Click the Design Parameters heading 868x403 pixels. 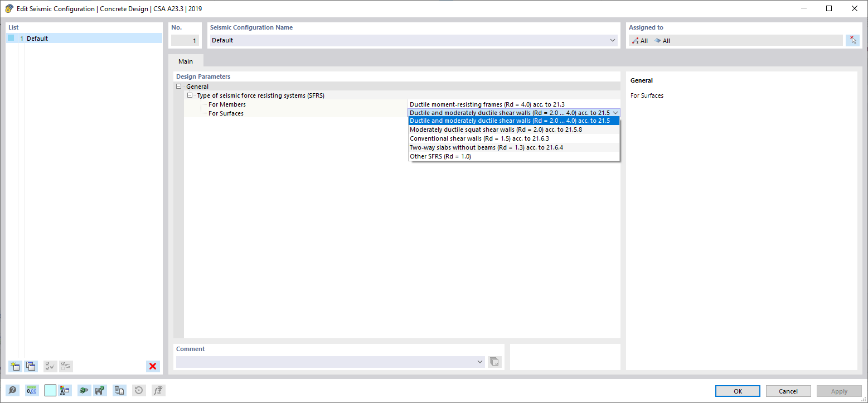tap(203, 76)
